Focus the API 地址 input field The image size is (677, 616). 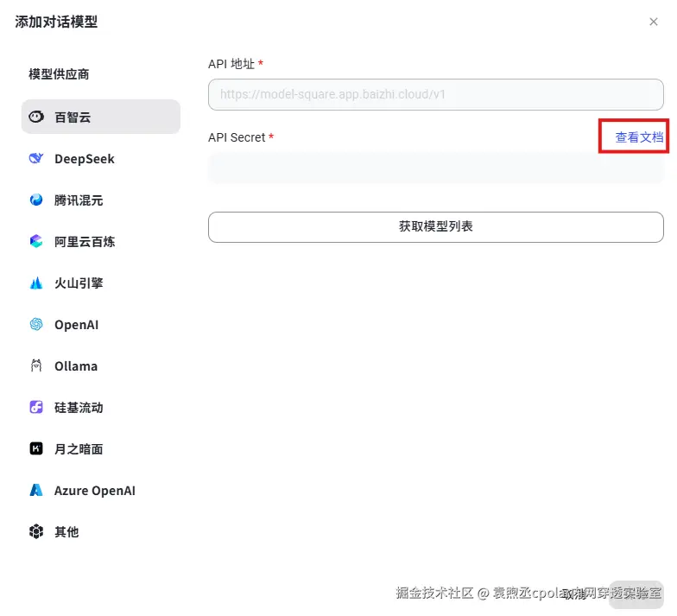[435, 94]
